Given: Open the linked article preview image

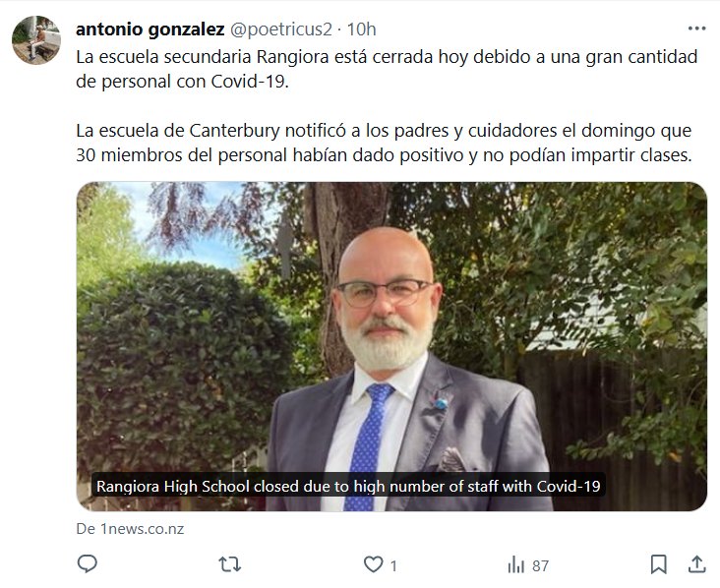Looking at the screenshot, I should (391, 346).
